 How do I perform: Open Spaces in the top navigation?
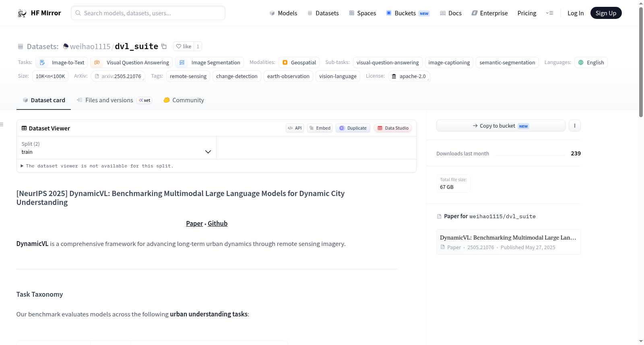[362, 13]
